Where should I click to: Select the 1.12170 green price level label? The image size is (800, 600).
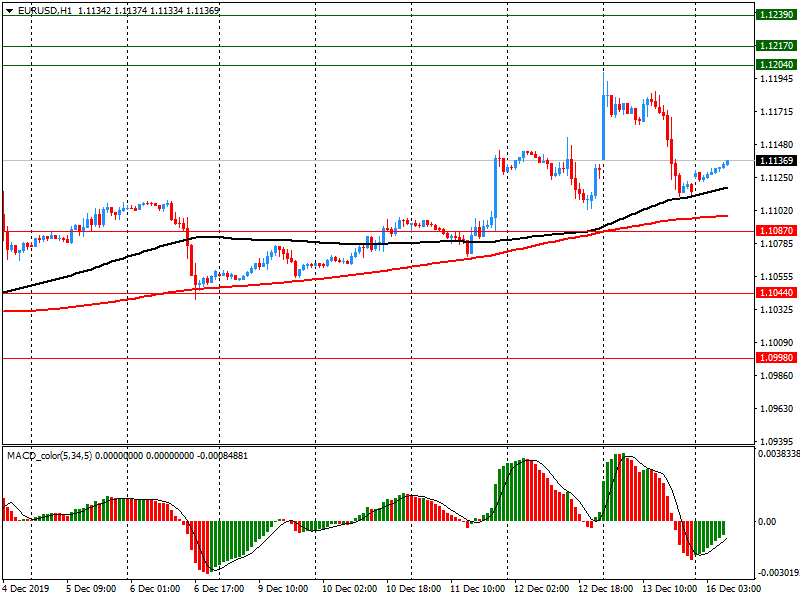pyautogui.click(x=776, y=46)
